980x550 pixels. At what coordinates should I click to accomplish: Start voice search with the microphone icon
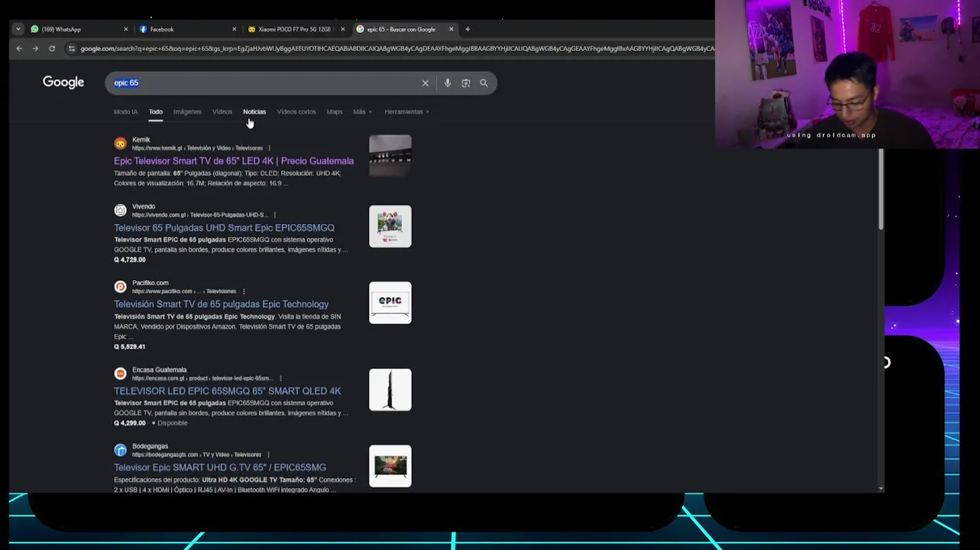(448, 82)
